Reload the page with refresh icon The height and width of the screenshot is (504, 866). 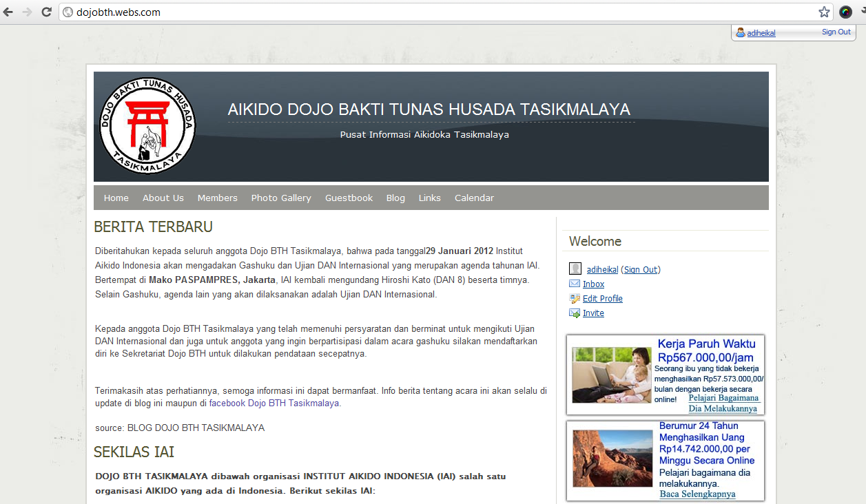(46, 12)
